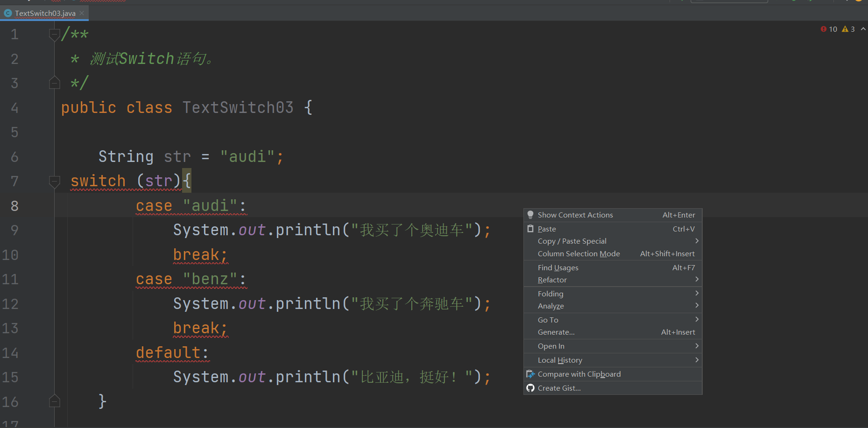Select Create Gist... menu entry
The width and height of the screenshot is (868, 428).
pos(613,388)
